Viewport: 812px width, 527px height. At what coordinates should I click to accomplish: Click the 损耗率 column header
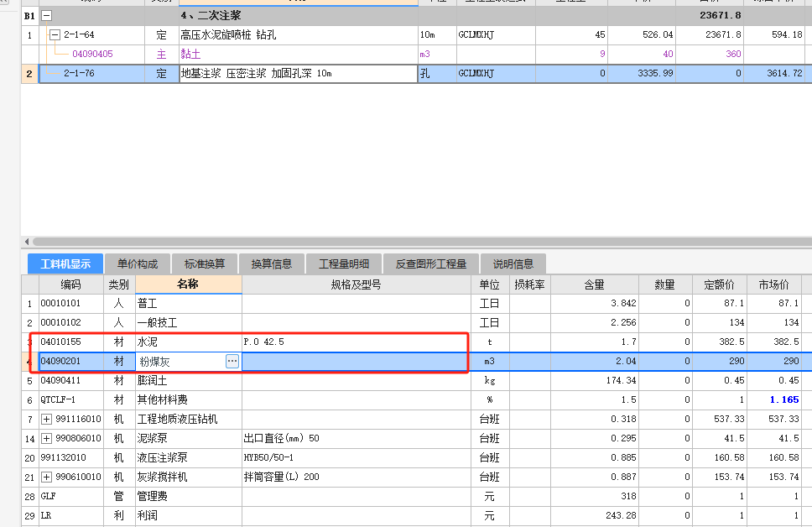[530, 284]
